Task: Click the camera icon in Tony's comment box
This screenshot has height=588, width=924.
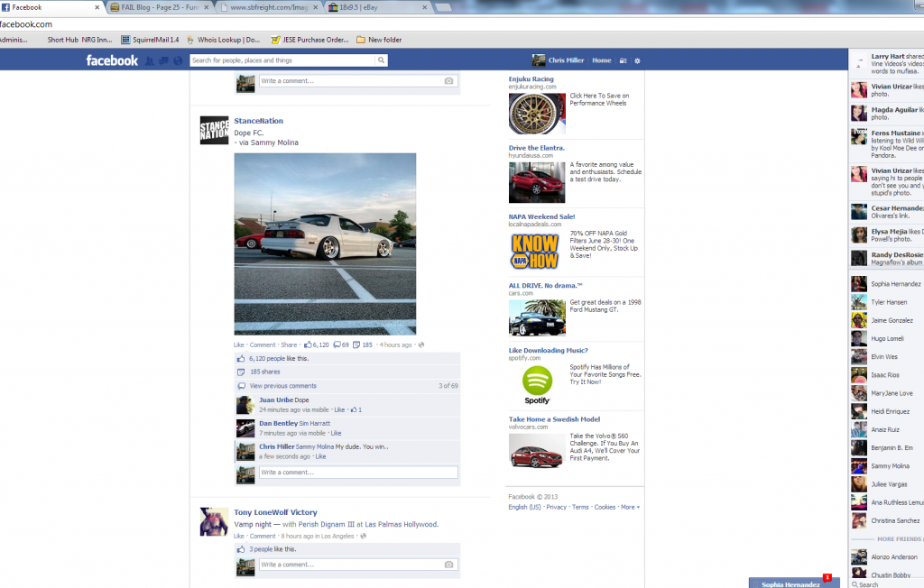Action: (x=449, y=565)
